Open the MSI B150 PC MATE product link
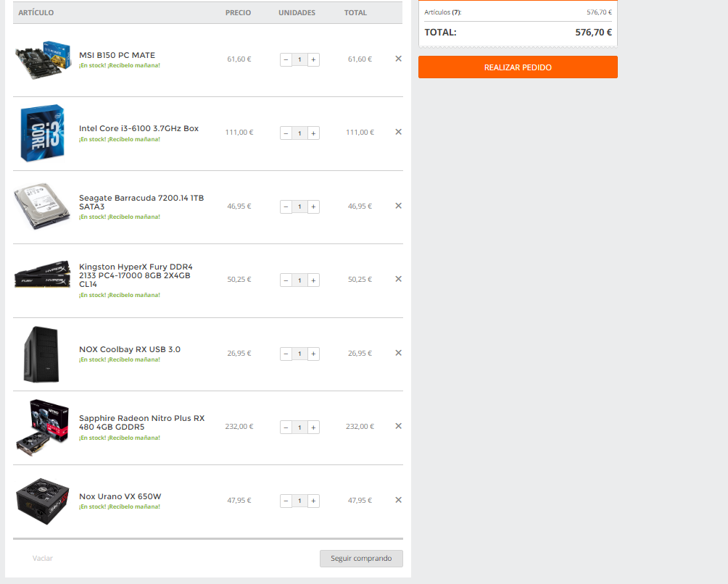This screenshot has width=728, height=584. pos(117,55)
